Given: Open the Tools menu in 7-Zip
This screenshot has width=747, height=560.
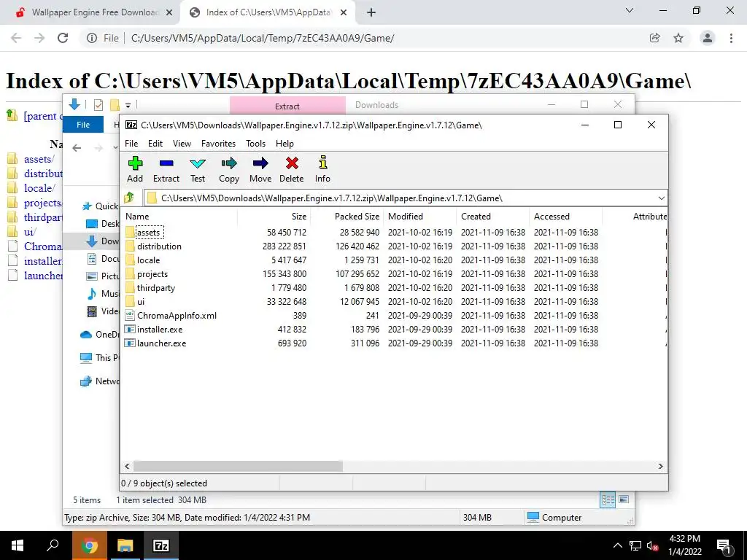Looking at the screenshot, I should click(x=255, y=144).
